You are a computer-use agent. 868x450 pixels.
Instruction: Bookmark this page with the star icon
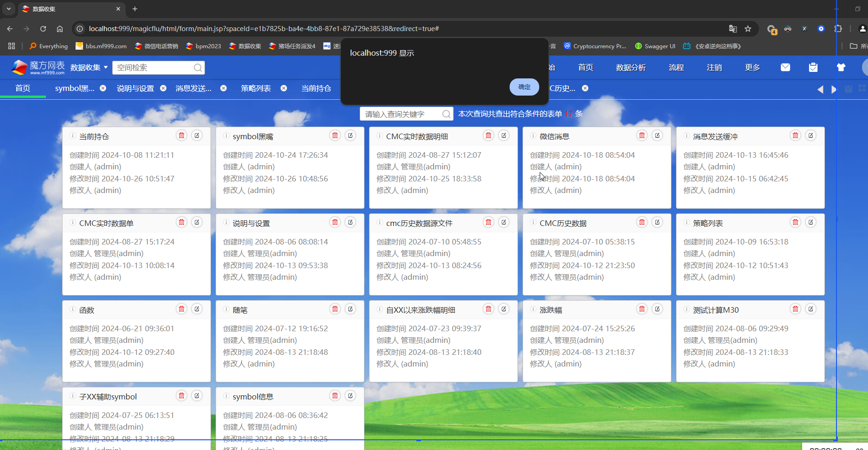(748, 29)
